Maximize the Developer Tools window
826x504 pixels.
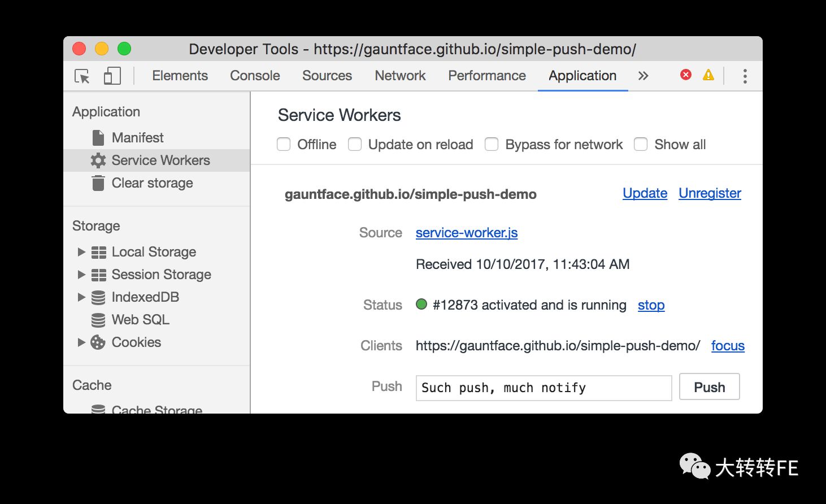point(124,49)
